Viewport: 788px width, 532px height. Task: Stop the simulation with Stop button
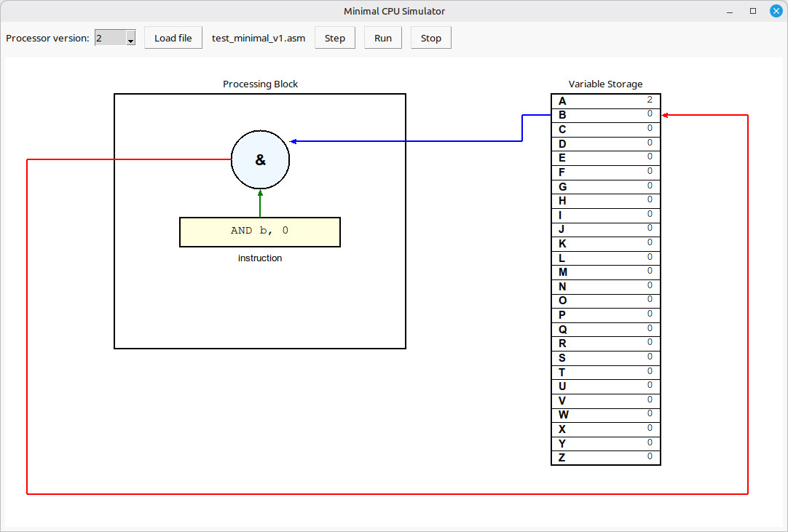[430, 38]
